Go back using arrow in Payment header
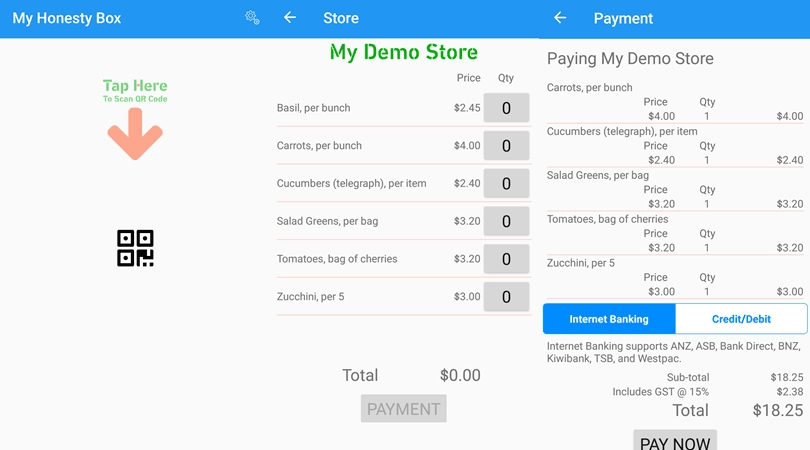 click(560, 18)
